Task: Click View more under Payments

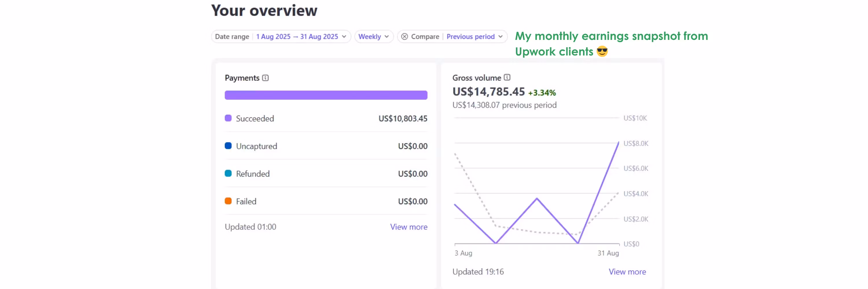Action: tap(408, 227)
